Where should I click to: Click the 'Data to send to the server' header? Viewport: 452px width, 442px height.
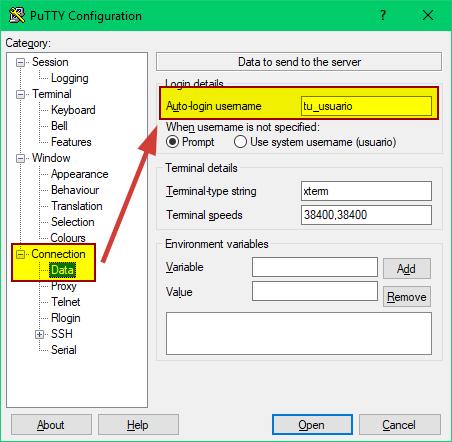[299, 62]
